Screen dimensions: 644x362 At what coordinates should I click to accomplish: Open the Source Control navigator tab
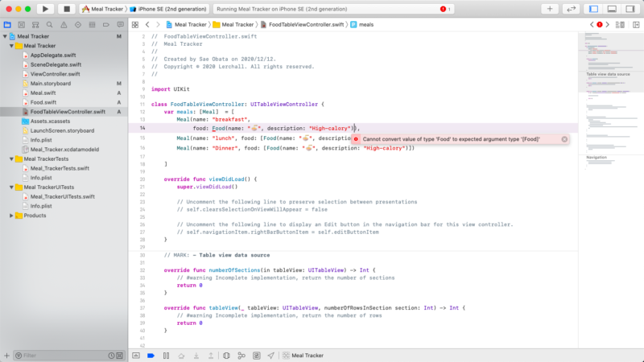[x=22, y=25]
